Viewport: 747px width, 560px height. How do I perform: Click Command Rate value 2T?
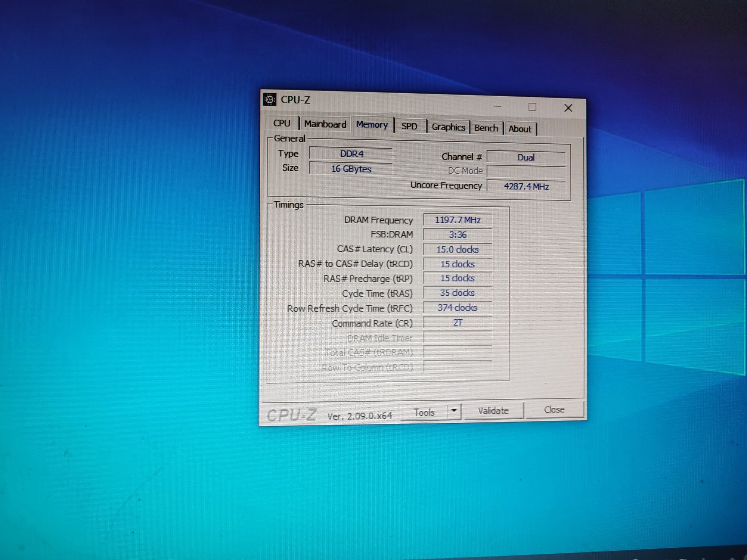(x=458, y=323)
